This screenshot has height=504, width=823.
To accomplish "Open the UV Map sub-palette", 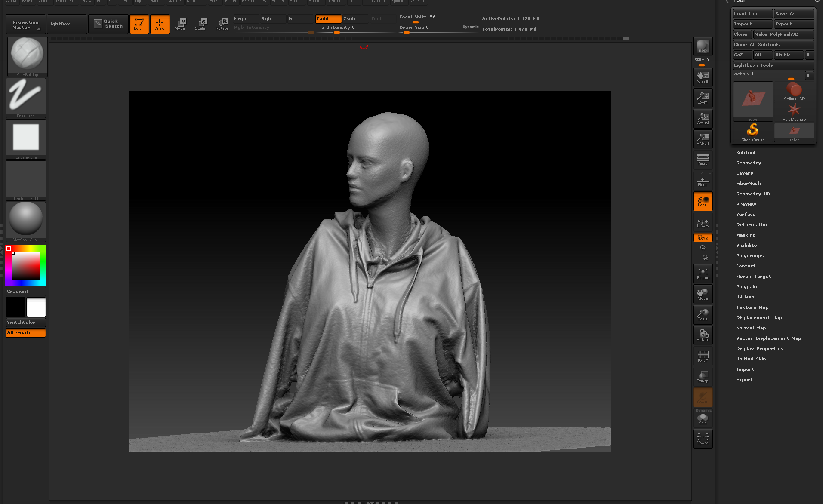I will pyautogui.click(x=745, y=297).
